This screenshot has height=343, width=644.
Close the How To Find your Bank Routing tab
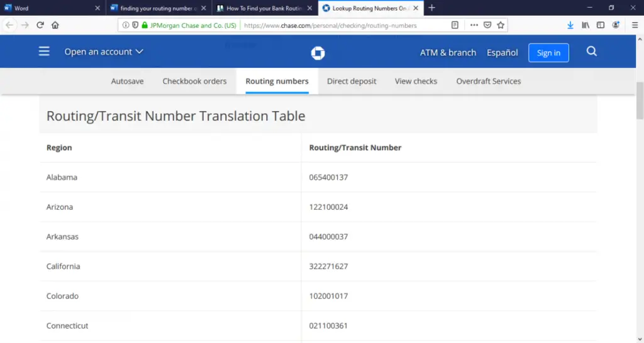309,8
